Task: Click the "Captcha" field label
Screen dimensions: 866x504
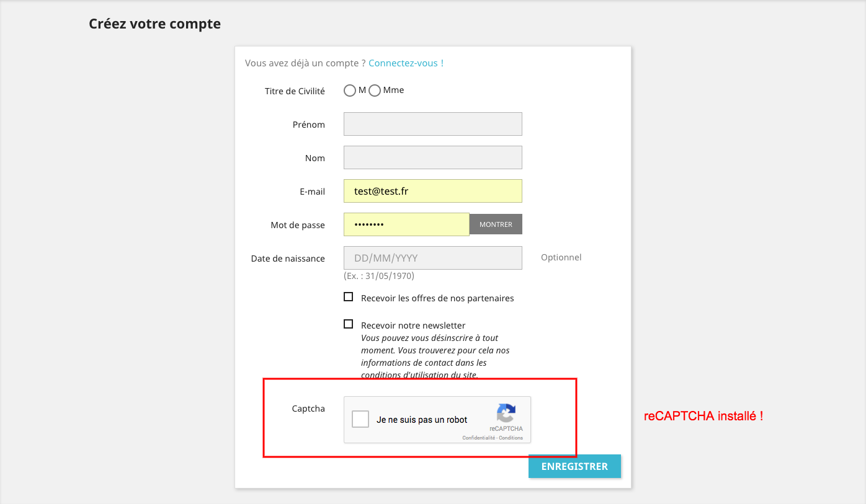Action: coord(308,409)
